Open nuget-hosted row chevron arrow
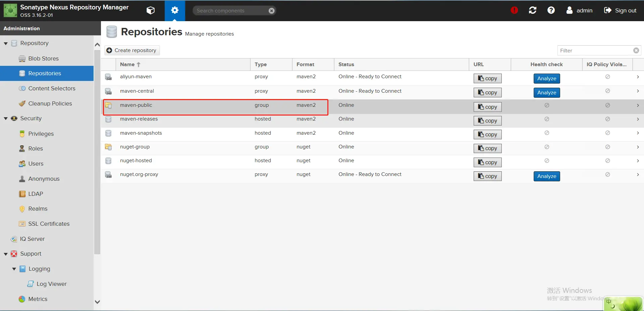The image size is (644, 311). (x=638, y=161)
